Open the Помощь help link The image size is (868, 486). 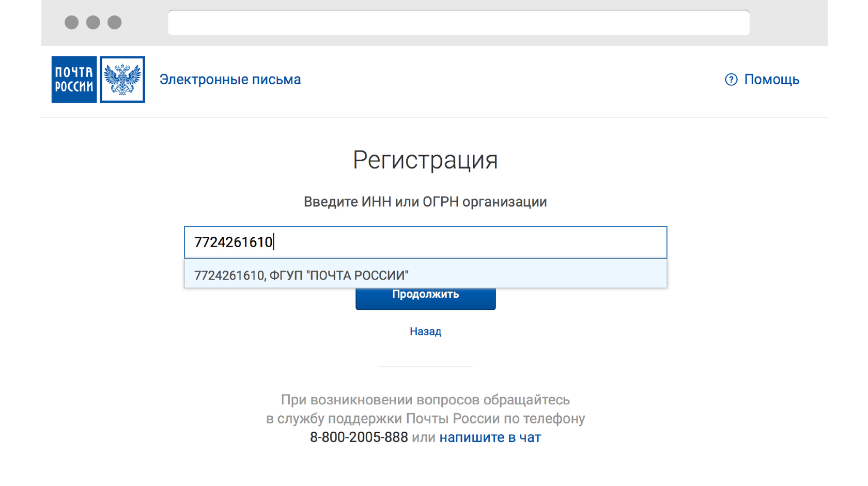pos(771,80)
